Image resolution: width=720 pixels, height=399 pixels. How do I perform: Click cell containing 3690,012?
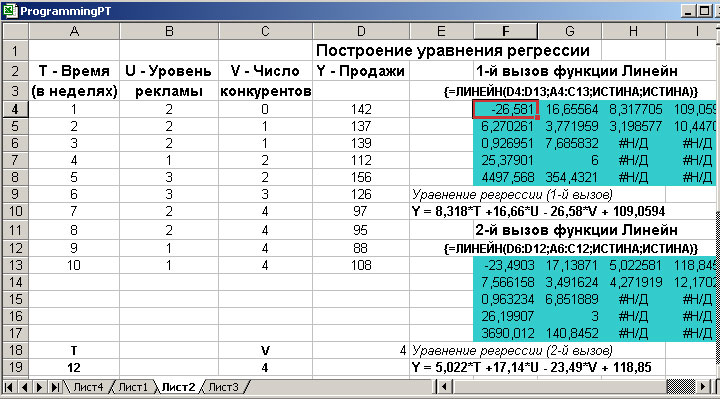click(x=506, y=333)
